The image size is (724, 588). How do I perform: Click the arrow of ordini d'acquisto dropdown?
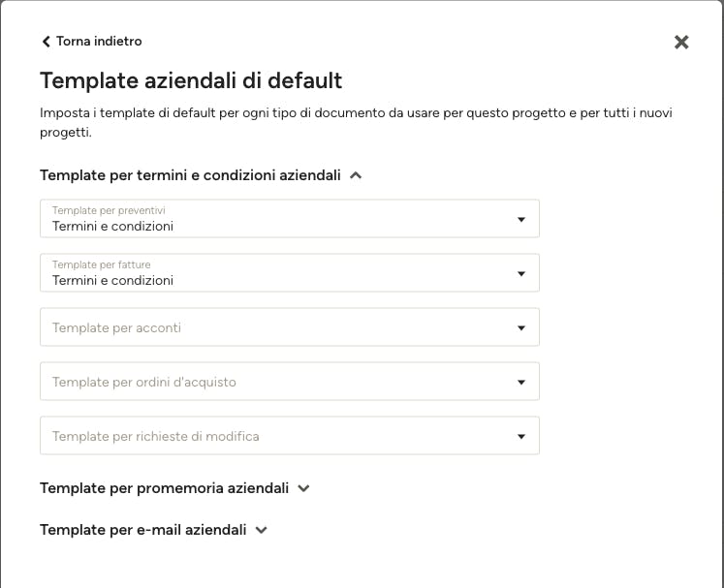521,383
